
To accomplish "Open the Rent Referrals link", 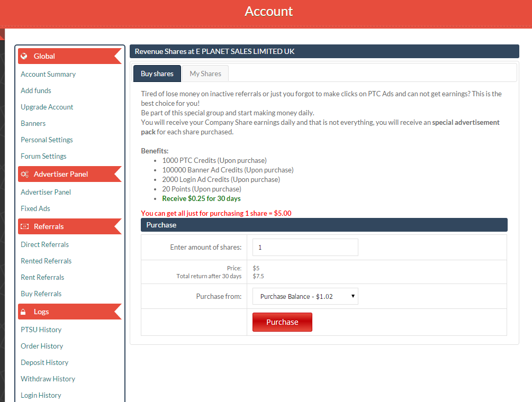I will 42,277.
